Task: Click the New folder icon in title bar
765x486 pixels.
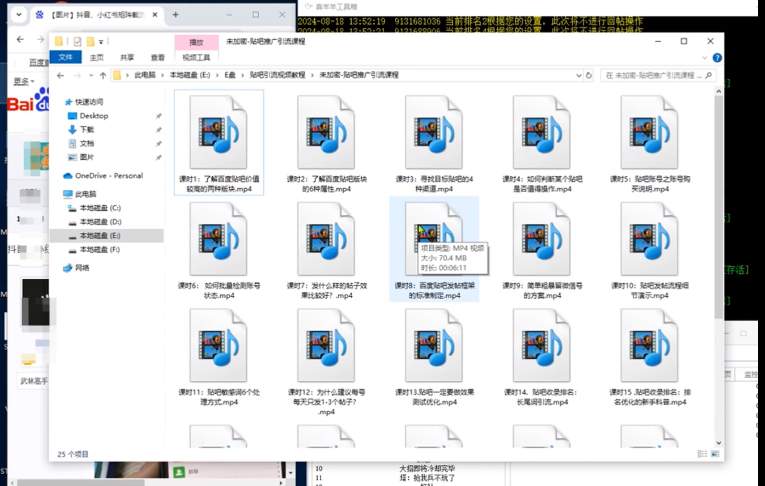Action: [x=90, y=41]
